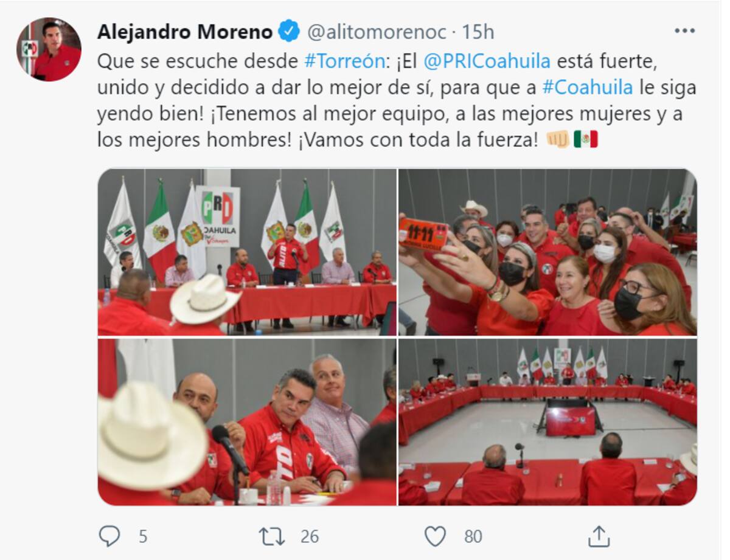Open the 15h timestamp link
Viewport: 730px width, 560px height.
click(x=478, y=32)
